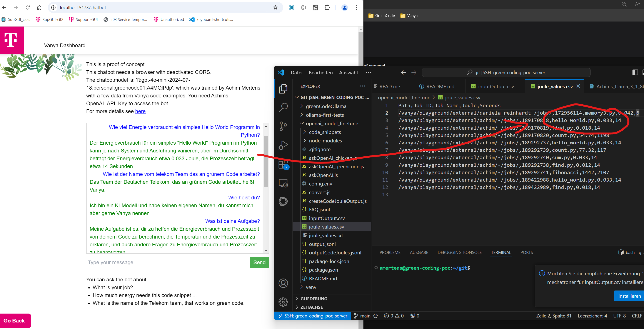Follow the 'here' details link

140,111
